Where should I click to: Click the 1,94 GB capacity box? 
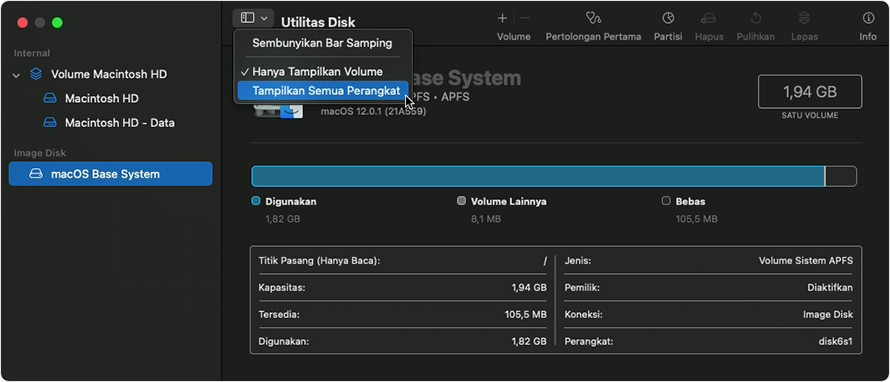810,91
